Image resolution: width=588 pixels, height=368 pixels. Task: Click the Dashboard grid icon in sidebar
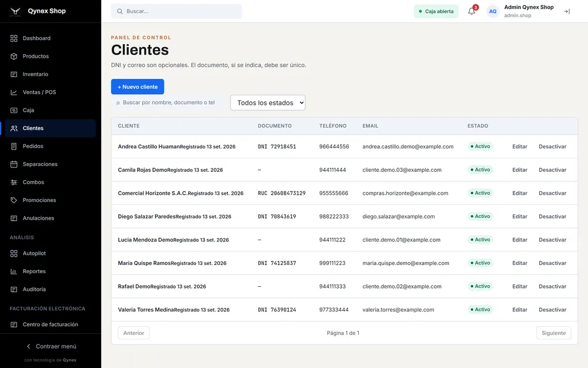pyautogui.click(x=14, y=38)
